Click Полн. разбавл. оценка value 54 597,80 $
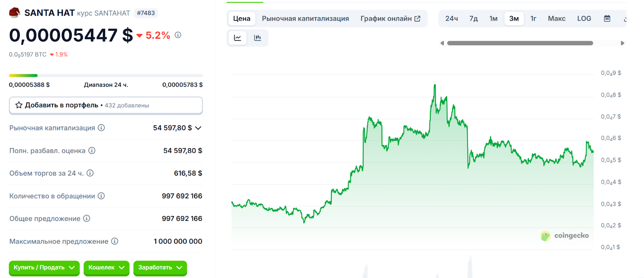This screenshot has width=644, height=278. tap(183, 151)
